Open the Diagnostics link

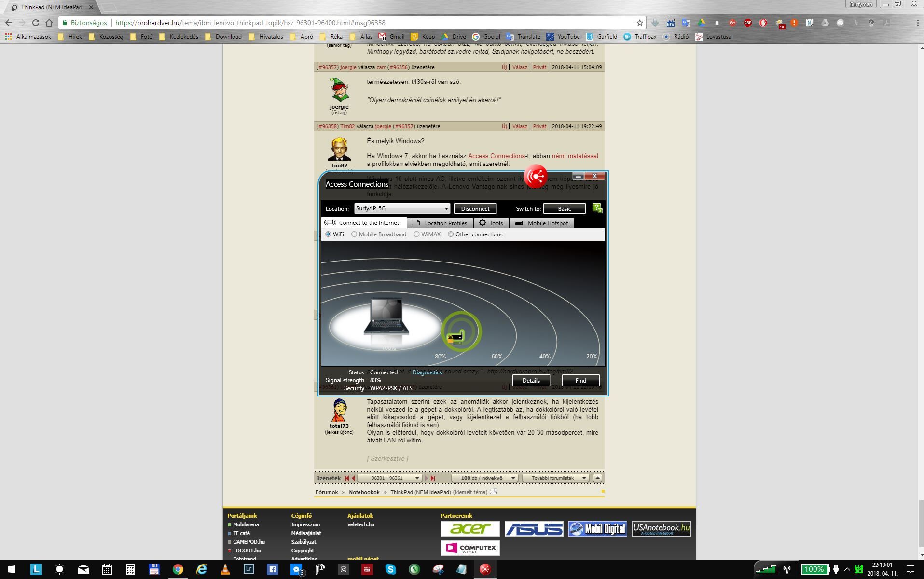click(427, 372)
